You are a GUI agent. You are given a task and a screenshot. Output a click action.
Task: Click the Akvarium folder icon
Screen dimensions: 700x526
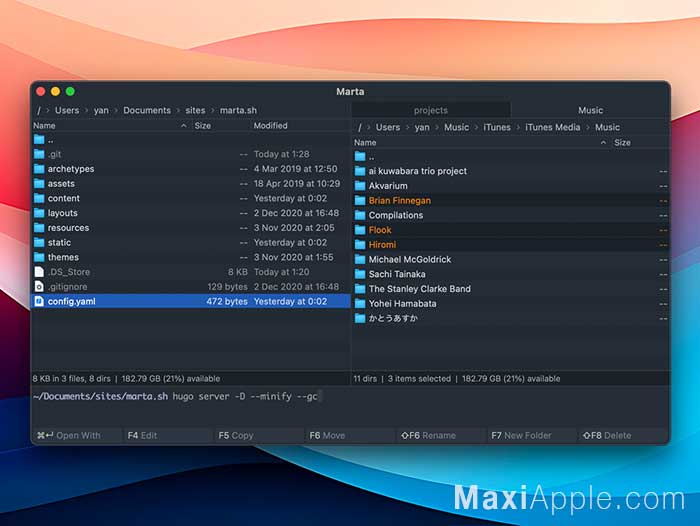click(360, 186)
